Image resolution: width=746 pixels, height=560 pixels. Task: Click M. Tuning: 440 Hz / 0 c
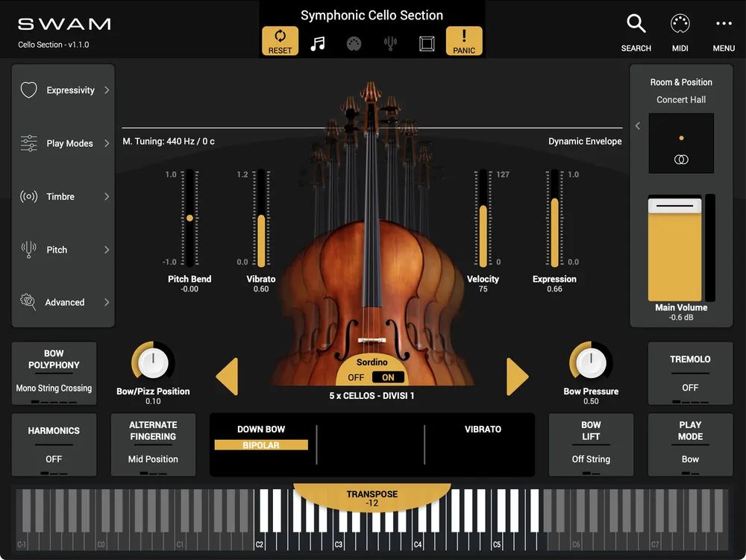169,141
